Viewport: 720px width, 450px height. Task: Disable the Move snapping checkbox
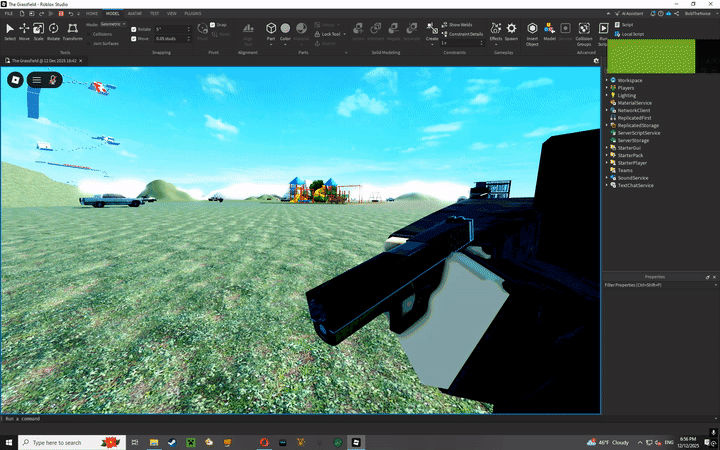click(134, 38)
